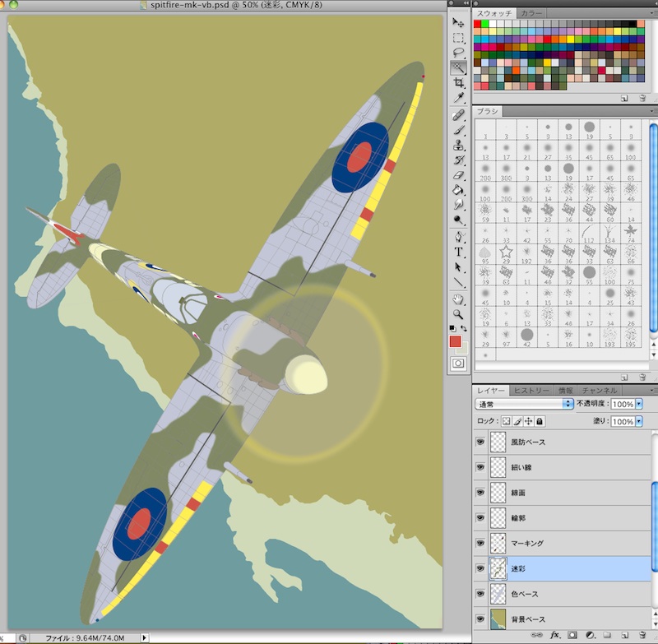This screenshot has width=658, height=644.
Task: Switch to the ヒストリー tab
Action: (x=531, y=390)
